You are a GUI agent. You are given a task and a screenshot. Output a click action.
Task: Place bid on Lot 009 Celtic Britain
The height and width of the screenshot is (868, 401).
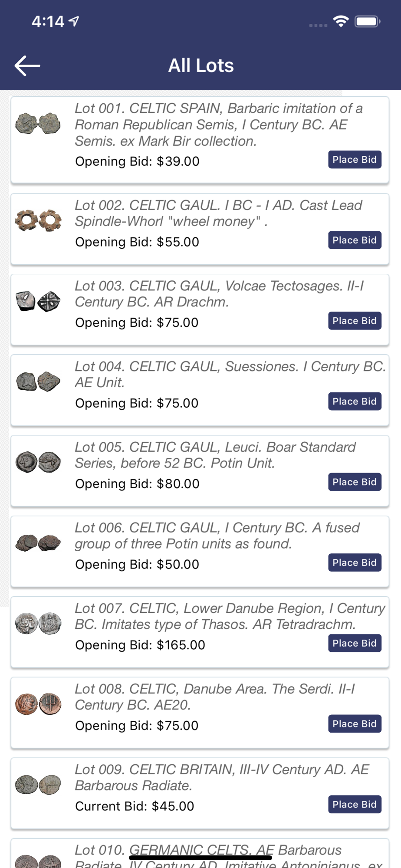click(x=355, y=805)
